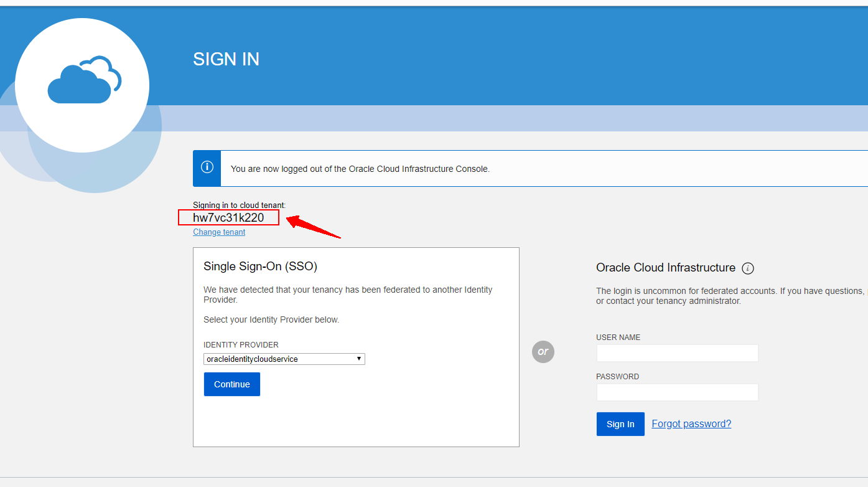Focus the Password input field

(x=678, y=392)
